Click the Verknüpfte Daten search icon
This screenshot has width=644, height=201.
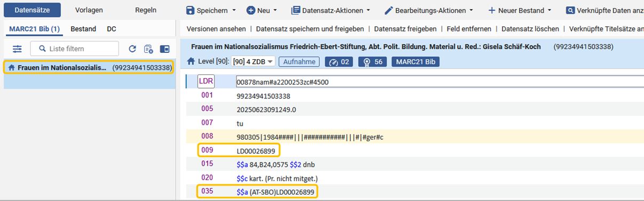point(571,10)
